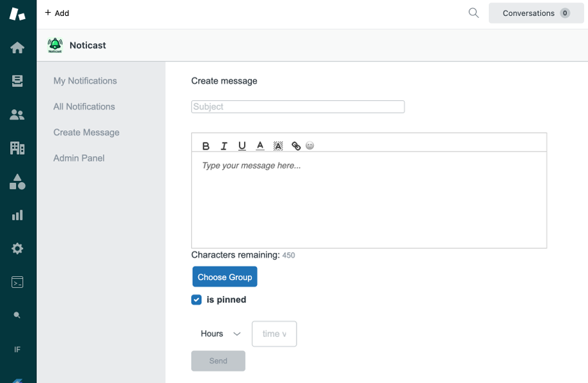588x383 pixels.
Task: Expand the time value dropdown
Action: pos(274,333)
